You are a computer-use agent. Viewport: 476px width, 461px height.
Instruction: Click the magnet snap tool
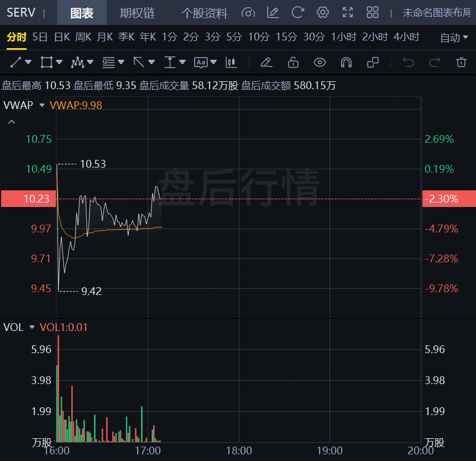tap(346, 62)
